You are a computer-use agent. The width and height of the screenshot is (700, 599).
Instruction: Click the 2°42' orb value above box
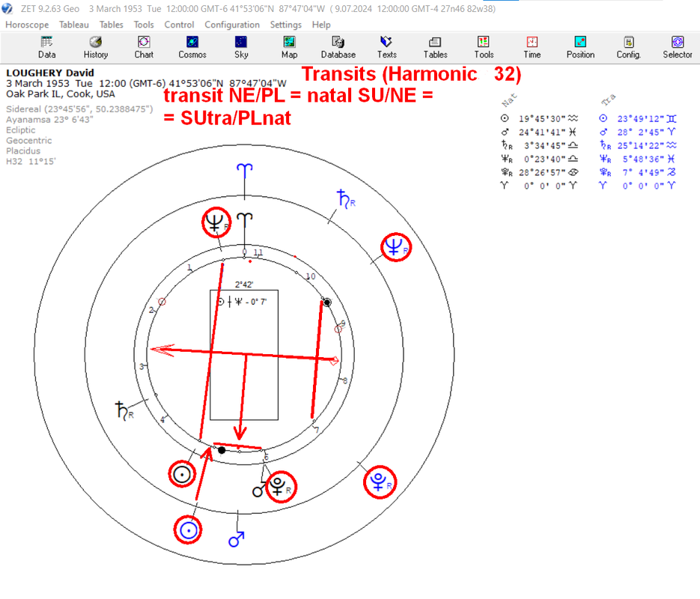(x=244, y=285)
